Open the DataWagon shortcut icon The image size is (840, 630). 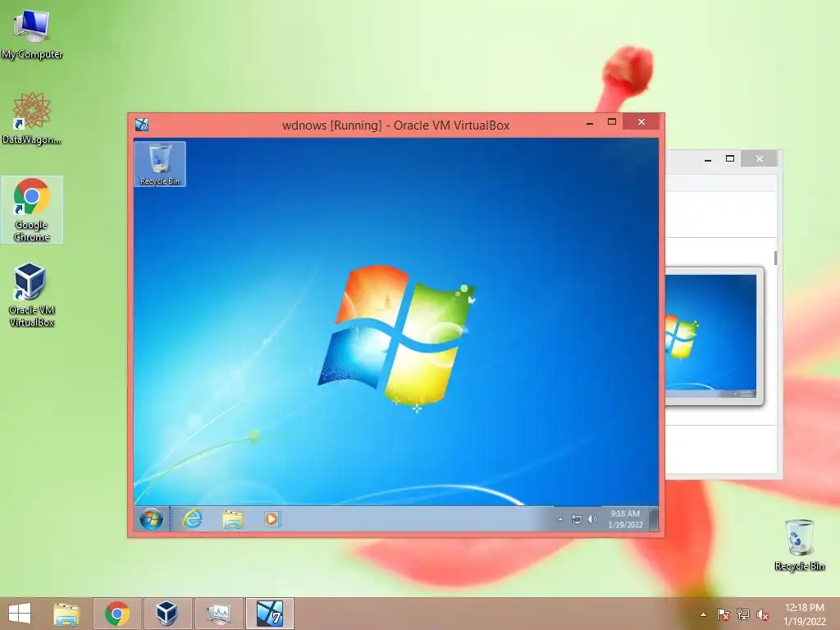32,118
